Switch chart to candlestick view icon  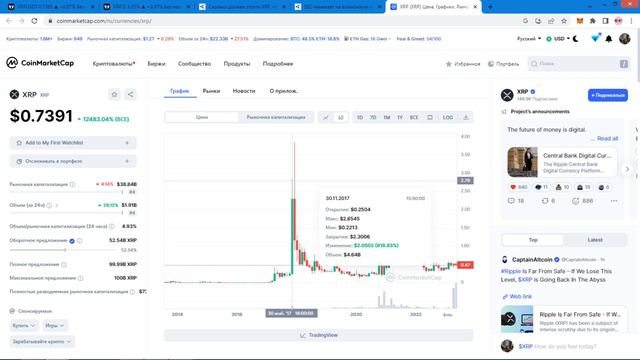point(340,118)
